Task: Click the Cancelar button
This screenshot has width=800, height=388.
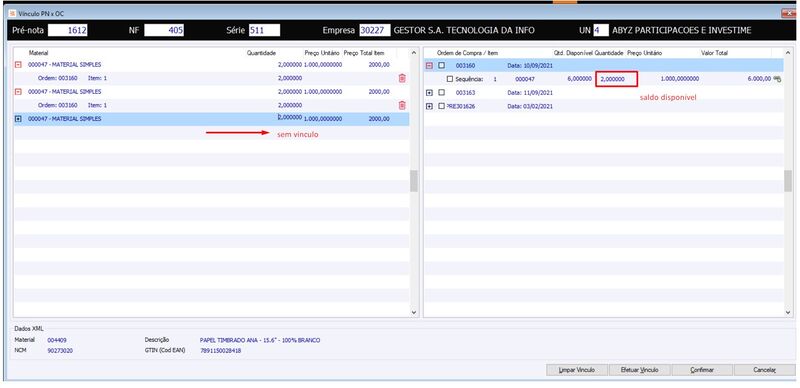Action: point(764,370)
